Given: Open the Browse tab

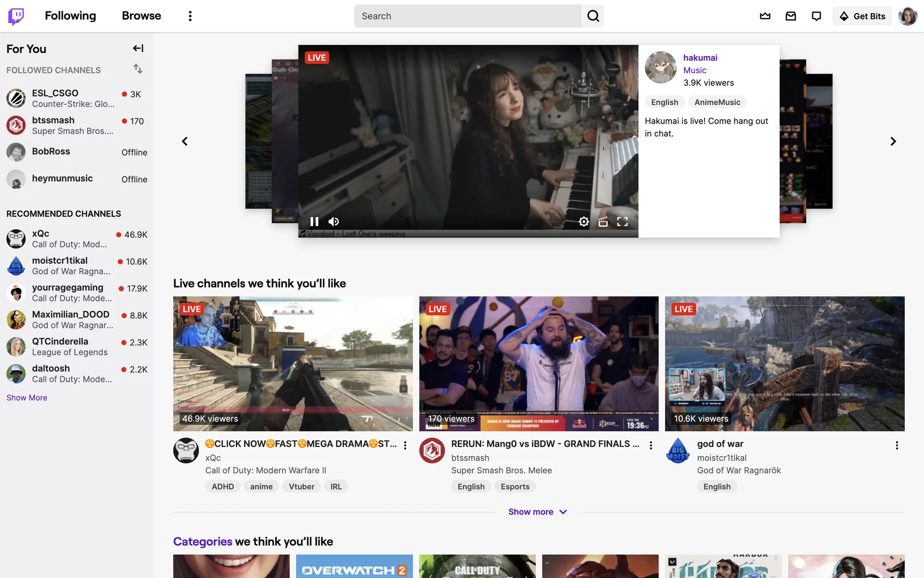Looking at the screenshot, I should [x=141, y=16].
